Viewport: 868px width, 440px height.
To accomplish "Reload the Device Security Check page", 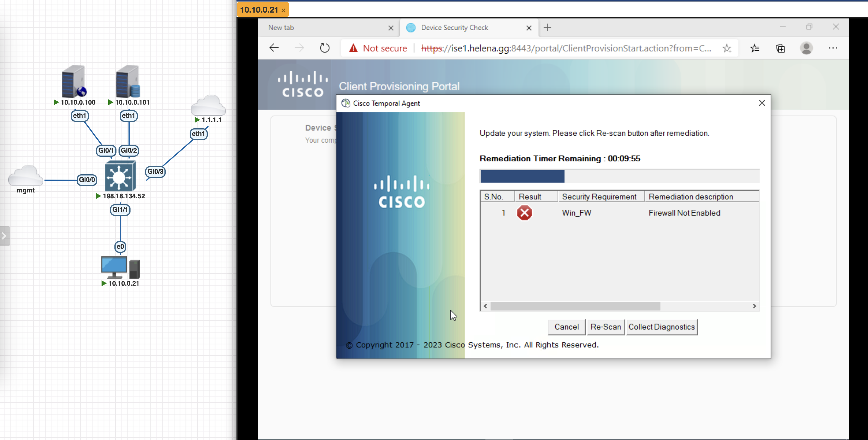I will pos(325,48).
